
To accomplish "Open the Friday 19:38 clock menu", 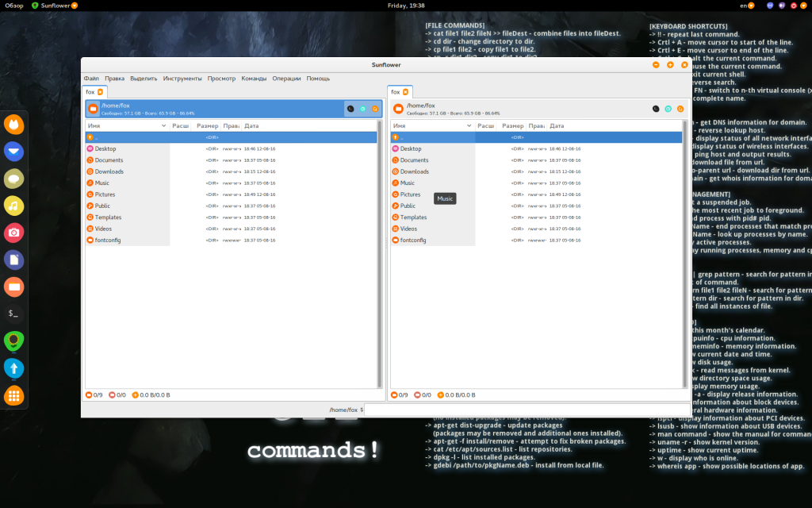I will point(406,6).
